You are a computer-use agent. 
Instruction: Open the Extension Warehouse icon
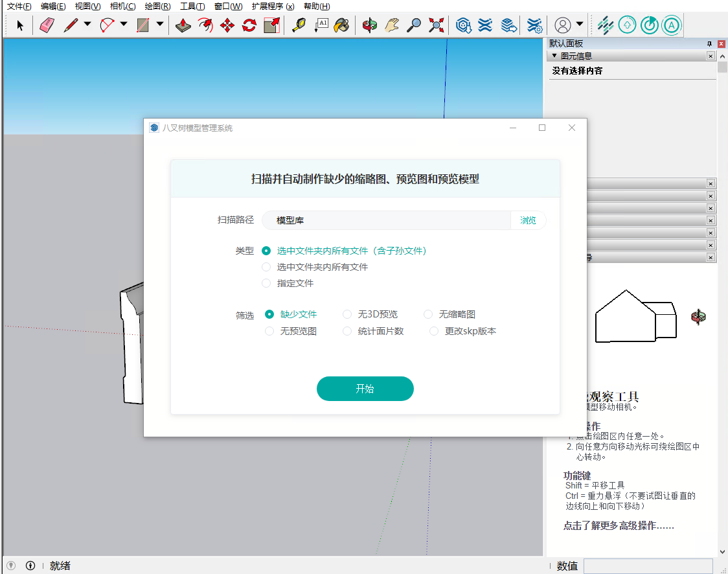(x=485, y=25)
